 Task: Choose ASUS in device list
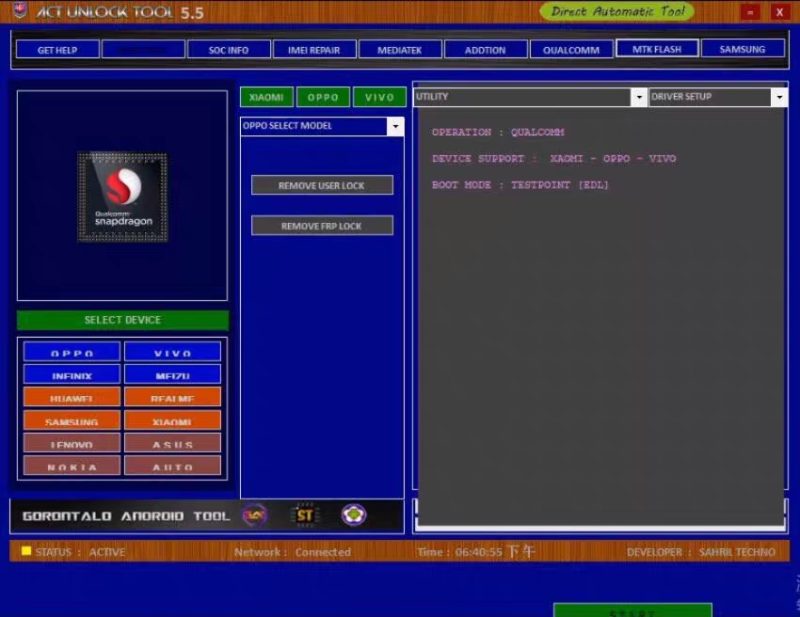(x=172, y=443)
